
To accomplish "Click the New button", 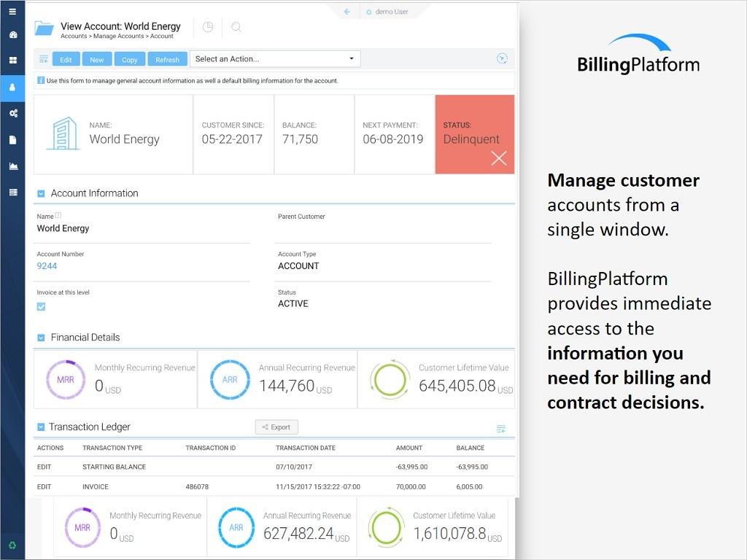I will pyautogui.click(x=97, y=60).
